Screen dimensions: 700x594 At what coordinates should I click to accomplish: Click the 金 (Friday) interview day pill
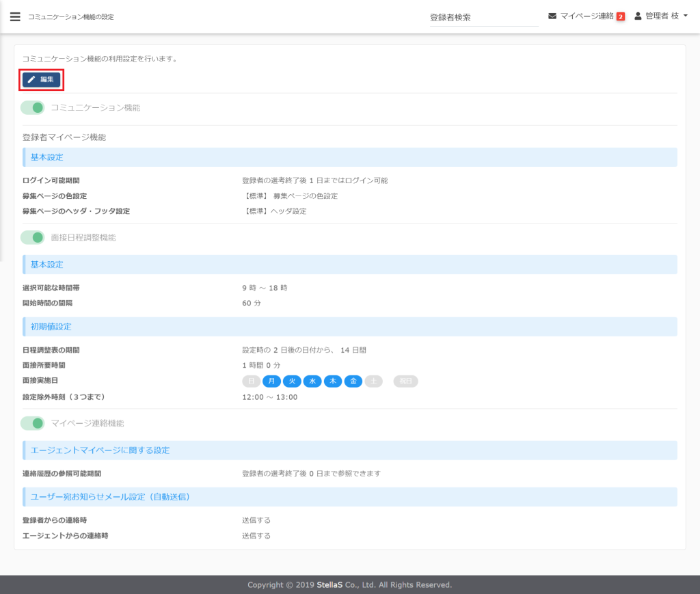[353, 381]
